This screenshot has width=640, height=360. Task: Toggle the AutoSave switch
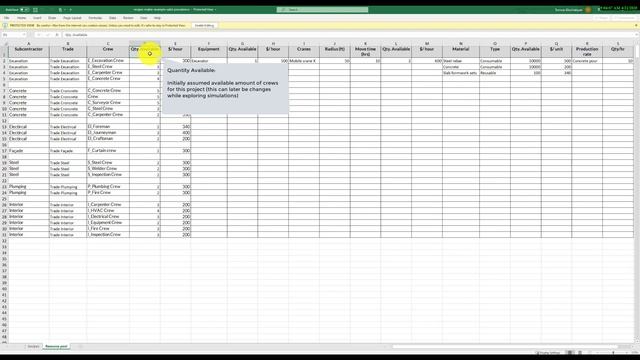24,9
